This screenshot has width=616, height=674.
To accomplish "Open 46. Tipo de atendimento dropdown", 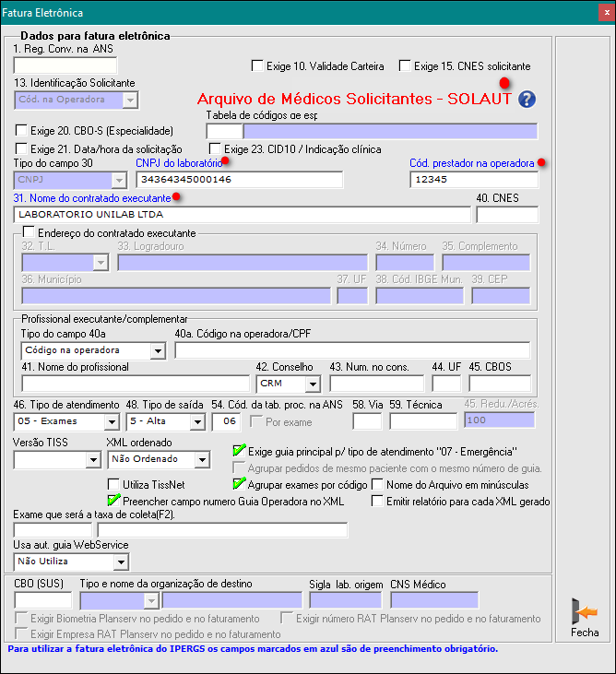I will 112,421.
